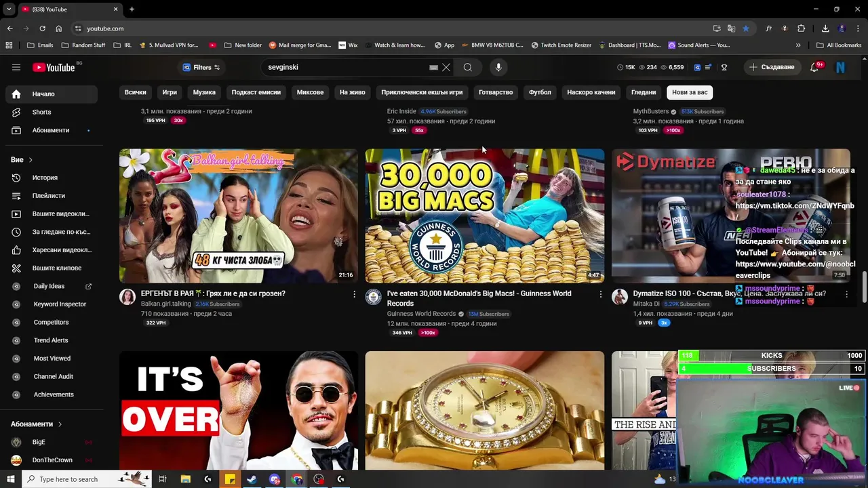Open Daily Ideas tool
Image resolution: width=868 pixels, height=488 pixels.
tap(52, 286)
